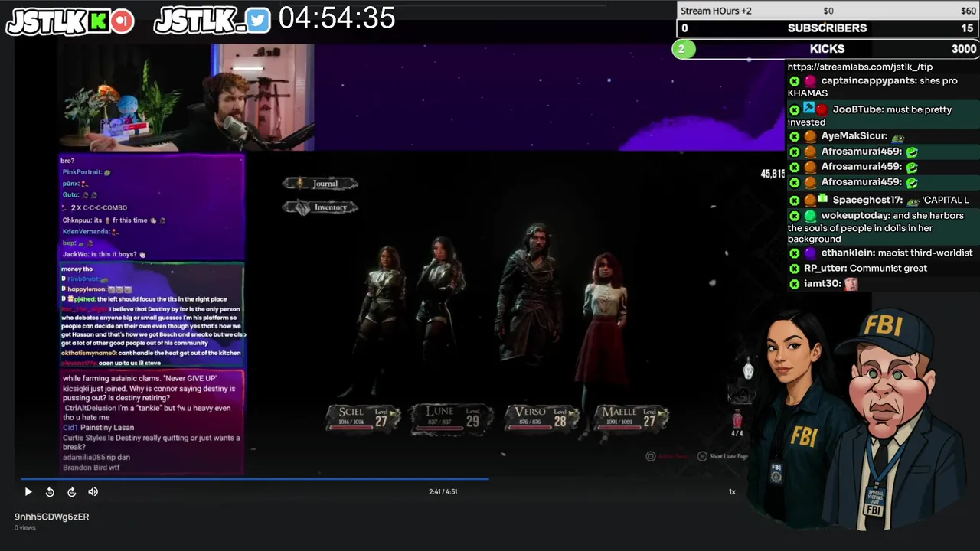980x551 pixels.
Task: Click the JSTLK Twitter bird logo
Action: click(x=212, y=21)
